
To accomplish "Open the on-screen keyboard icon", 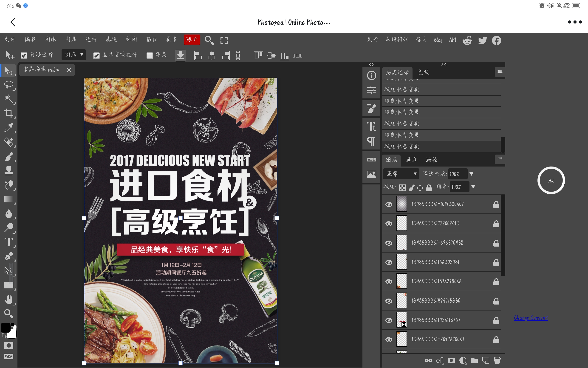I will 9,356.
